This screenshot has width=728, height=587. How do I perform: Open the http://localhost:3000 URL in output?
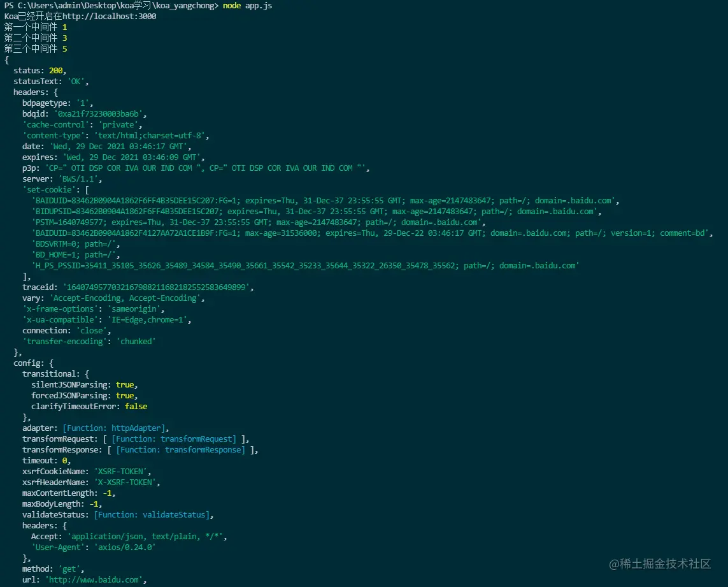click(x=109, y=17)
